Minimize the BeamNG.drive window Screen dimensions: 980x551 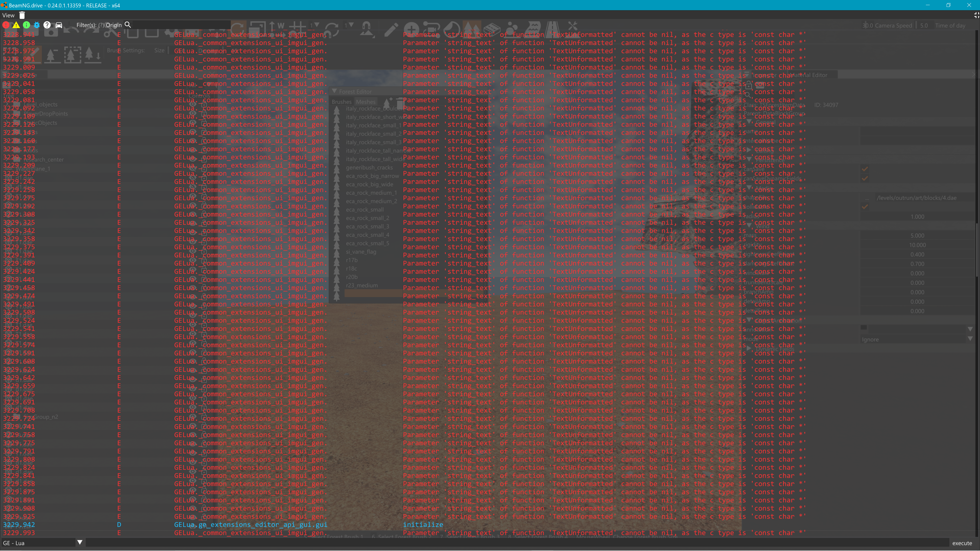click(x=927, y=5)
